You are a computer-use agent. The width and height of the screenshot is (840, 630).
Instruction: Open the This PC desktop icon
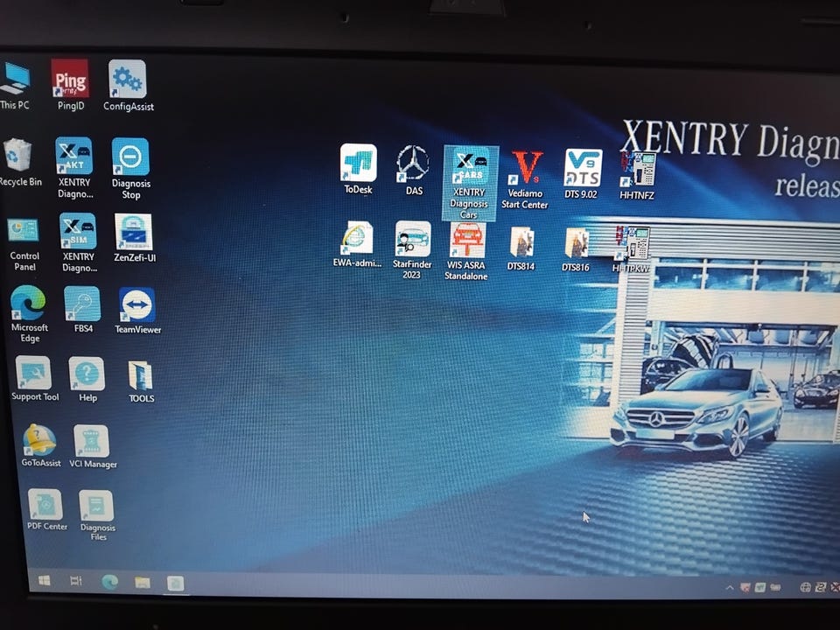(15, 86)
